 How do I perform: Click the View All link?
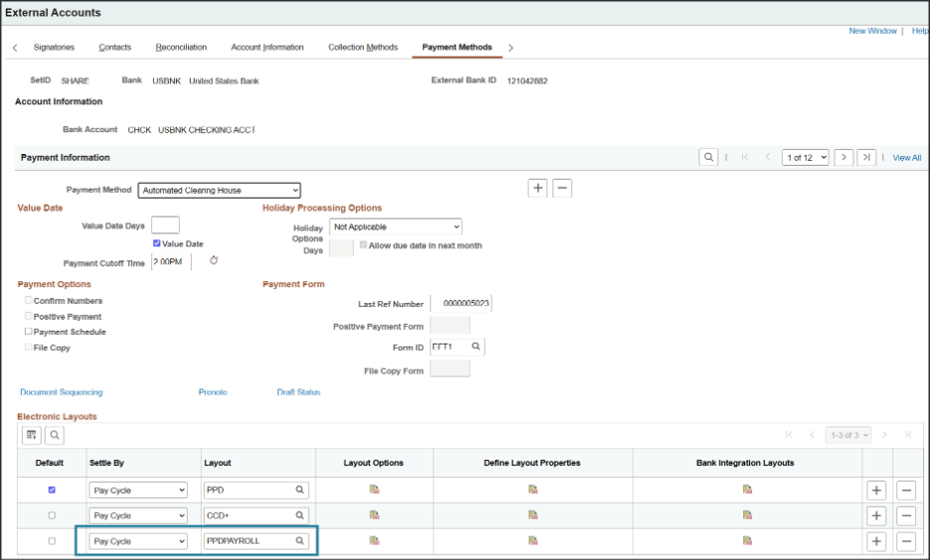[x=906, y=158]
